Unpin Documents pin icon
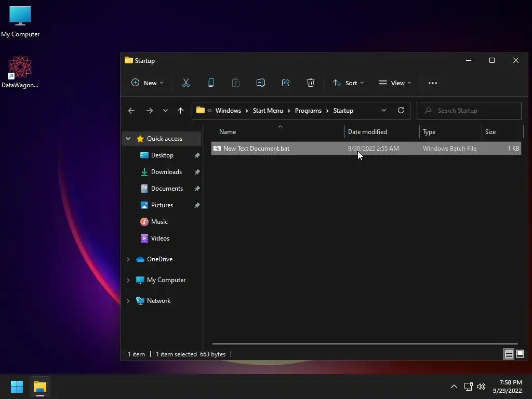This screenshot has width=532, height=399. 197,189
